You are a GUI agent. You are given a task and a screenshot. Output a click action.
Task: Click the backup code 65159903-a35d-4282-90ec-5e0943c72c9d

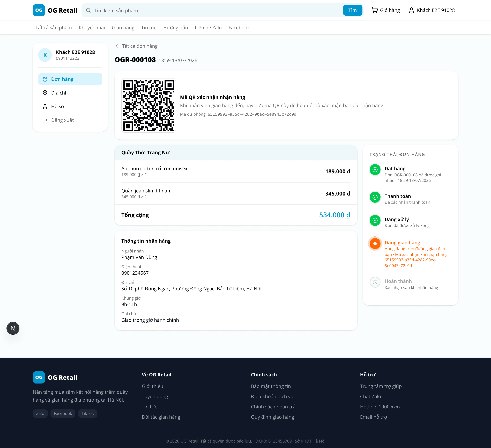(252, 114)
